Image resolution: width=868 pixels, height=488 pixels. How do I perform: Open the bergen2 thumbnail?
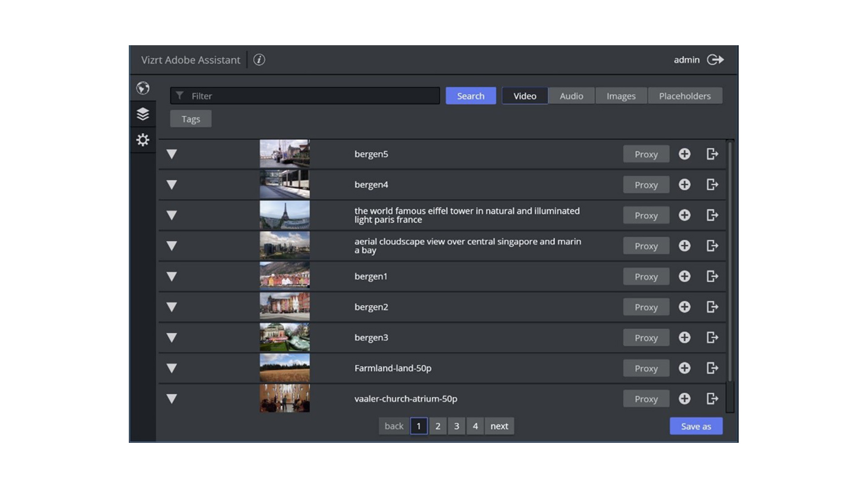tap(284, 306)
